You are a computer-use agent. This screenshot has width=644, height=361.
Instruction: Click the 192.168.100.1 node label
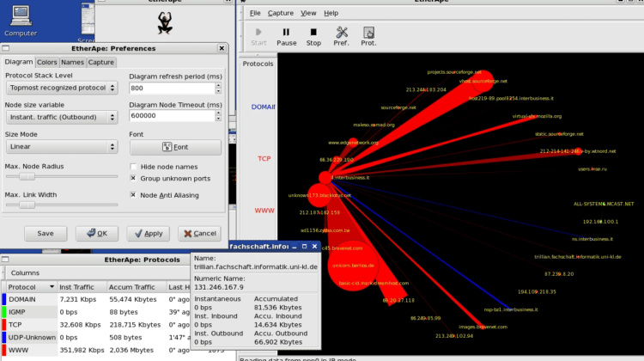click(600, 222)
